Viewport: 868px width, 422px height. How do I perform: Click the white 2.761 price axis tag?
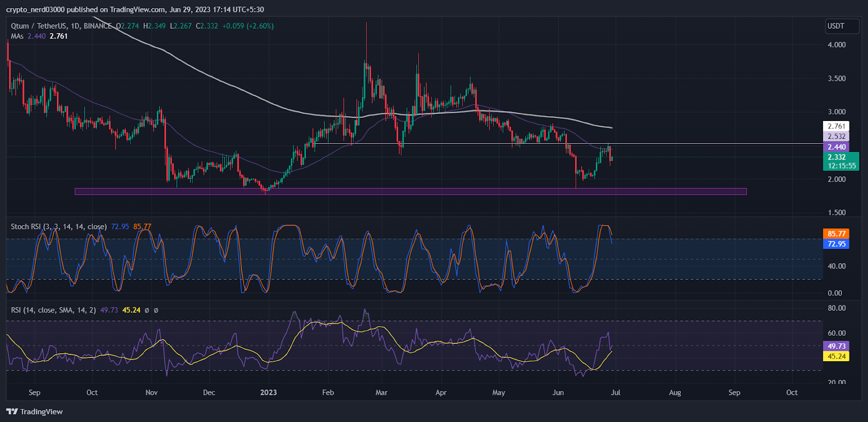(836, 126)
